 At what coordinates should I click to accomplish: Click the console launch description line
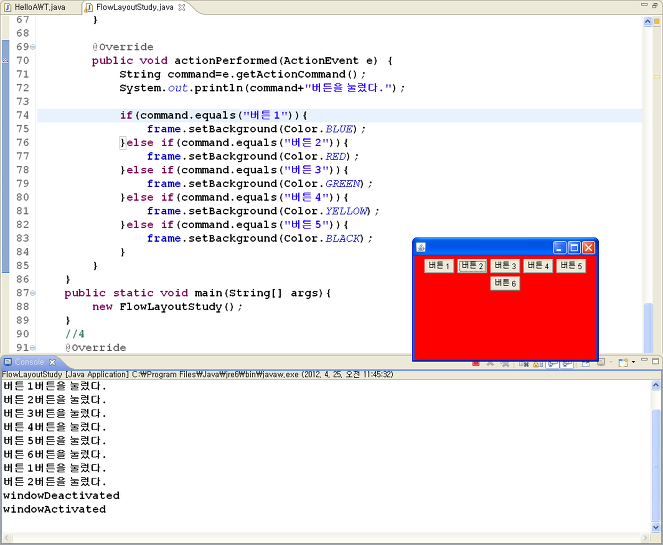[x=197, y=375]
